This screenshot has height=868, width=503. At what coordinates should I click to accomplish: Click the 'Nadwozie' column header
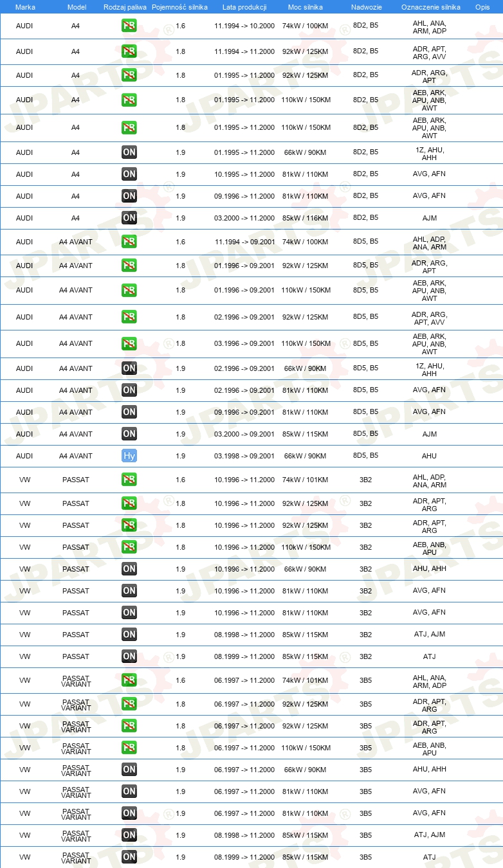(365, 7)
